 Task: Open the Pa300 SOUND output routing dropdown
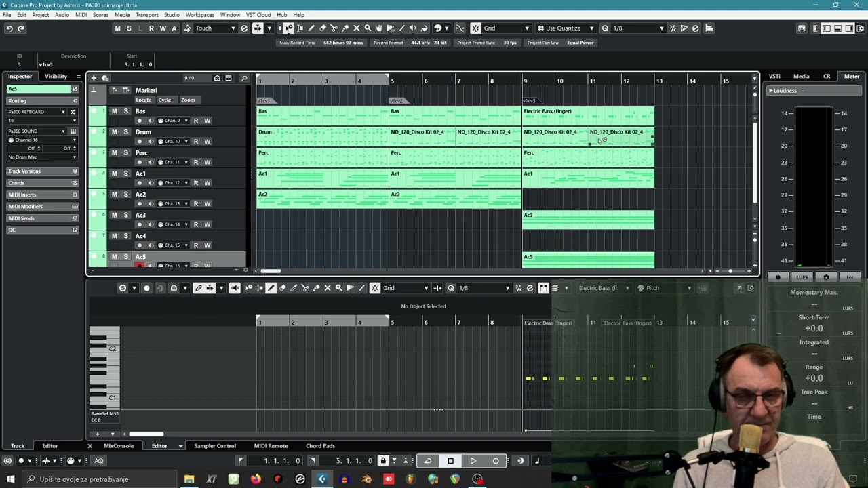37,131
